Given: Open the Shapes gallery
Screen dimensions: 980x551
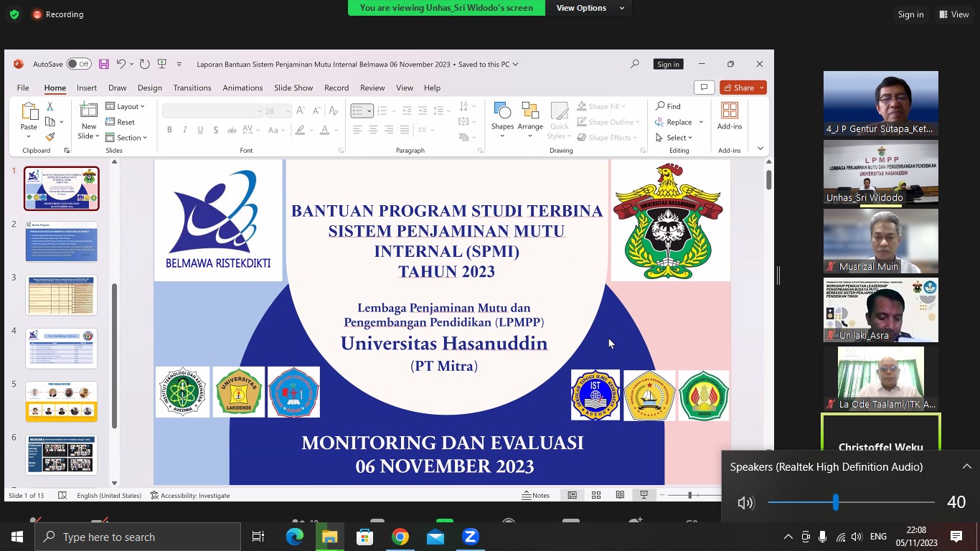Looking at the screenshot, I should tap(502, 119).
